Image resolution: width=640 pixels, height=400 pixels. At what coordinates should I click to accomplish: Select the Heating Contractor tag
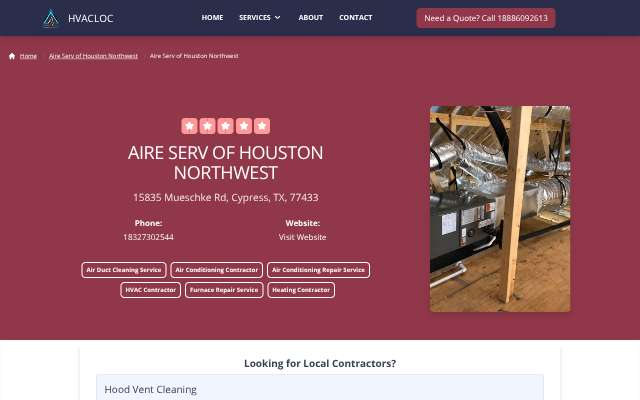click(301, 290)
